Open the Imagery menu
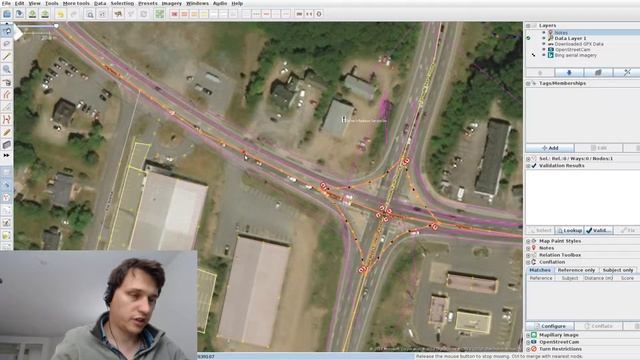Viewport: 640px width, 360px height. coord(171,3)
